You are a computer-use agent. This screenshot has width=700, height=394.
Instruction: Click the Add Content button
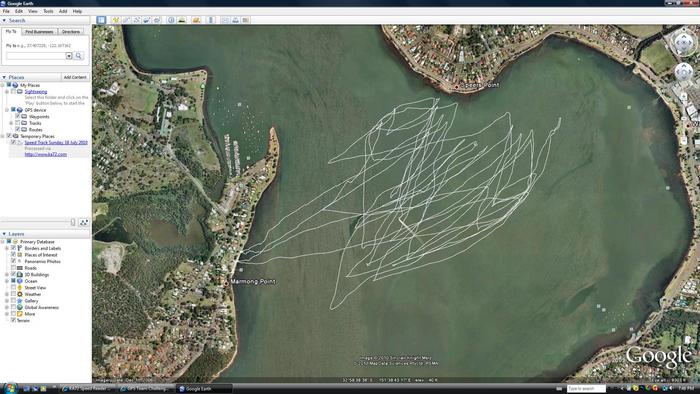tap(75, 77)
